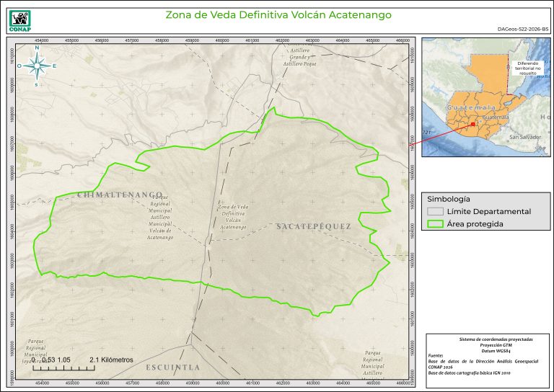Click the Área protegida legend text
Screen dimensions: 554x392
tap(475, 224)
